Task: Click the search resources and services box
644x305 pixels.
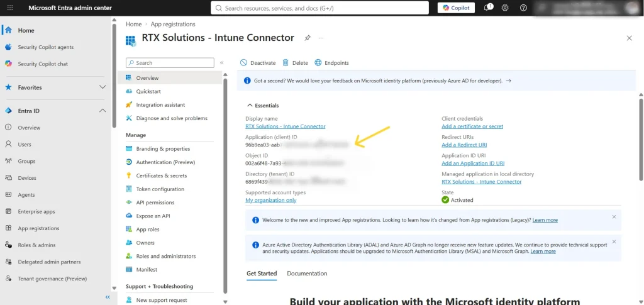Action: tap(319, 8)
